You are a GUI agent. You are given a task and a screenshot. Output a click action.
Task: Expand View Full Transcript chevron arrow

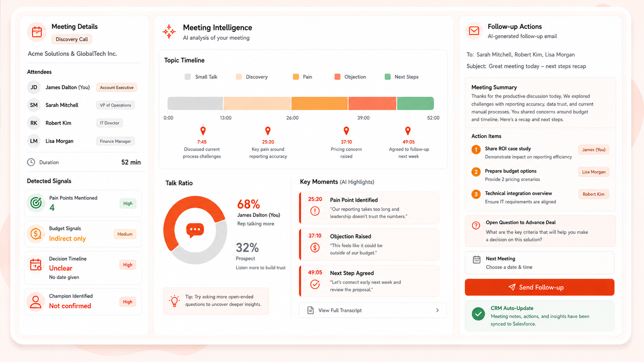[x=437, y=310]
